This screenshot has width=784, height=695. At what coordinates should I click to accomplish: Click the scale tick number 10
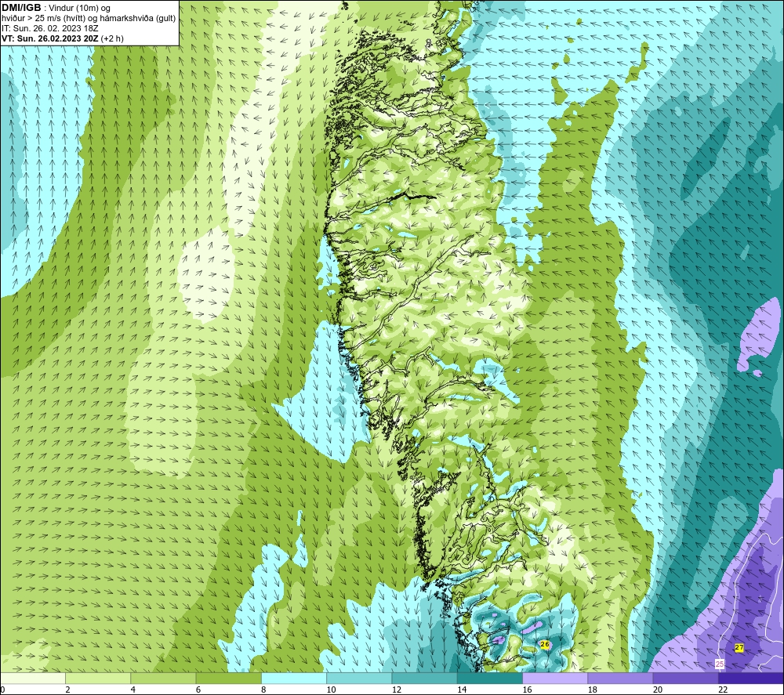(x=331, y=690)
